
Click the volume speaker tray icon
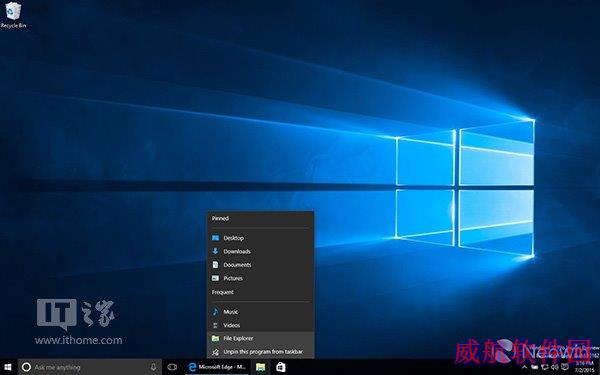[x=554, y=367]
